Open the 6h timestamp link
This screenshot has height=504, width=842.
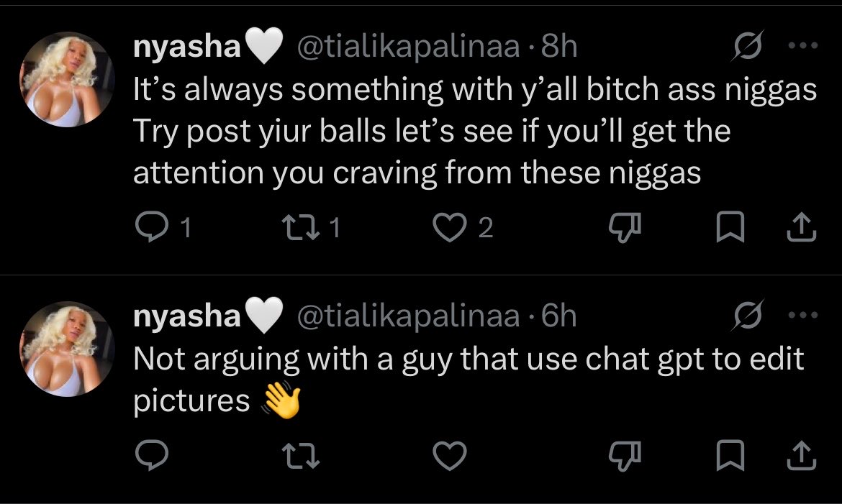tap(559, 316)
